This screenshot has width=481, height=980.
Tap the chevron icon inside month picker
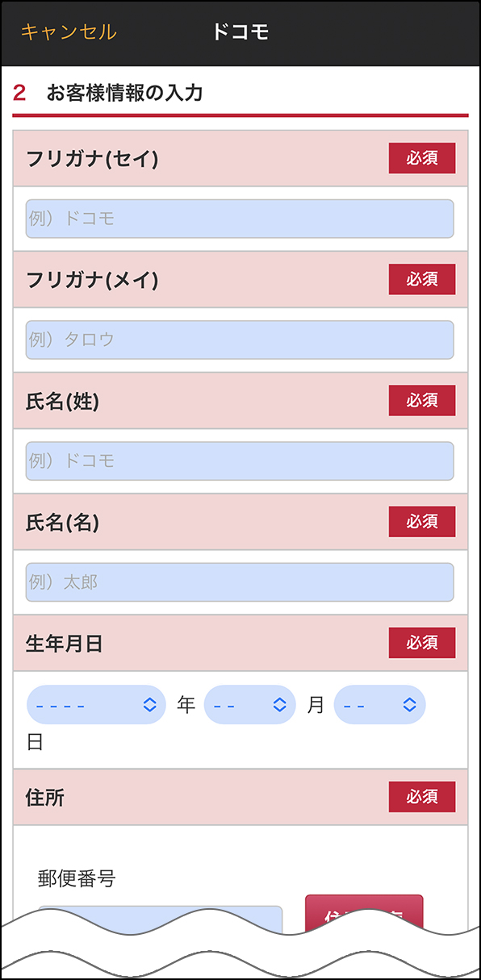click(280, 704)
